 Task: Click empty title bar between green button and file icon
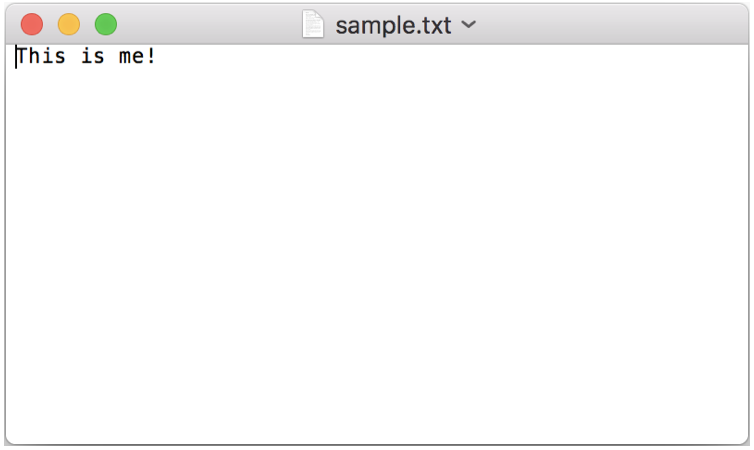[209, 24]
